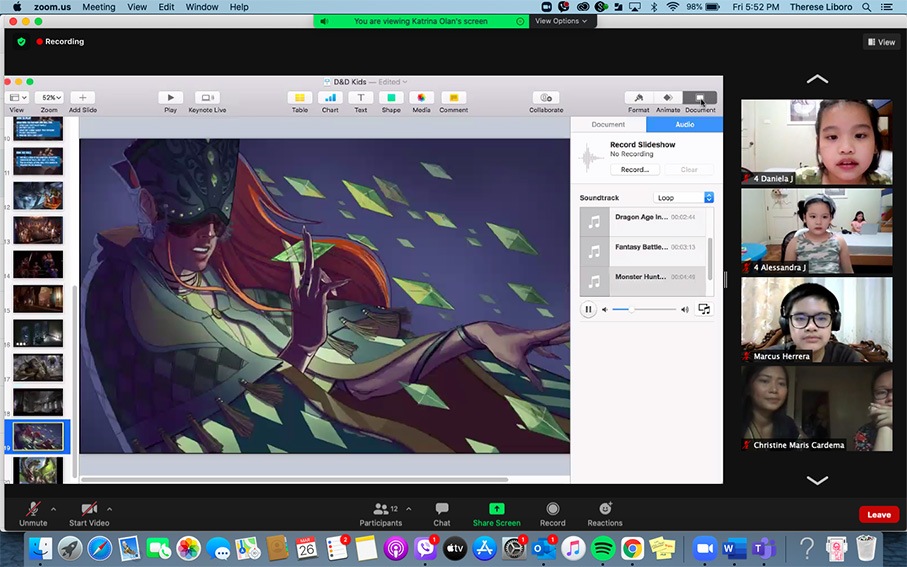Insert a Shape from Keynote toolbar
Screen dimensions: 907x567
click(x=391, y=98)
